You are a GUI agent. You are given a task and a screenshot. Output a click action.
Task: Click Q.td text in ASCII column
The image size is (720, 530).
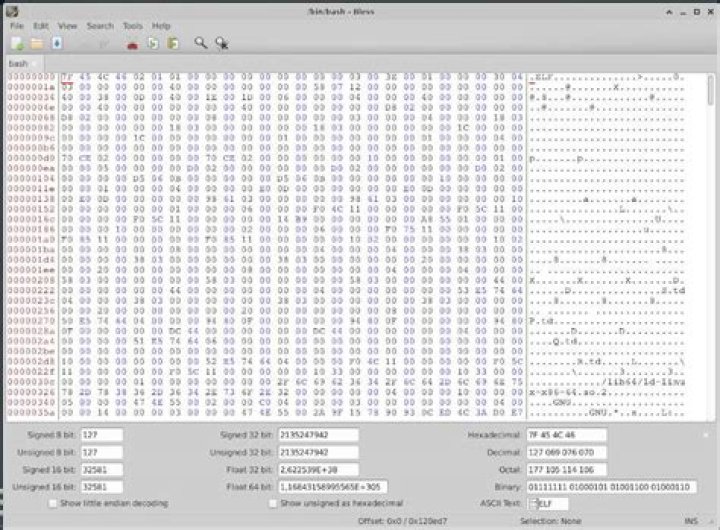(x=565, y=341)
